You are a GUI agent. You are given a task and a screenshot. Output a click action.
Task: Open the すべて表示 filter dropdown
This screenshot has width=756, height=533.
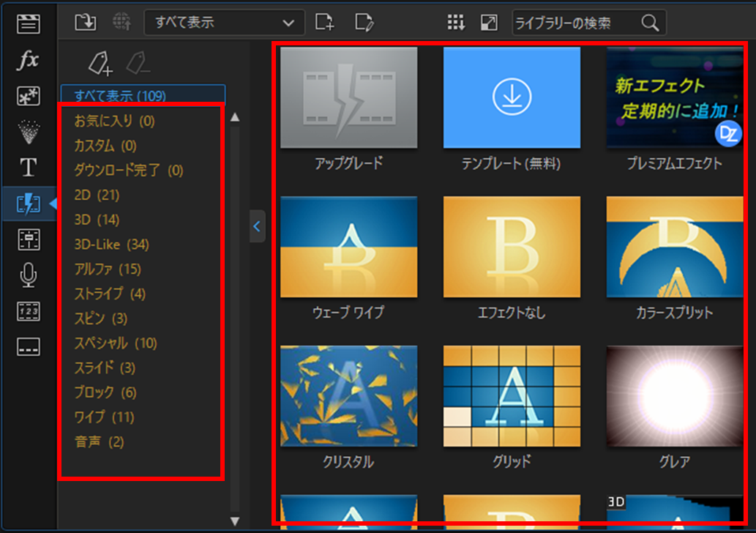coord(224,23)
